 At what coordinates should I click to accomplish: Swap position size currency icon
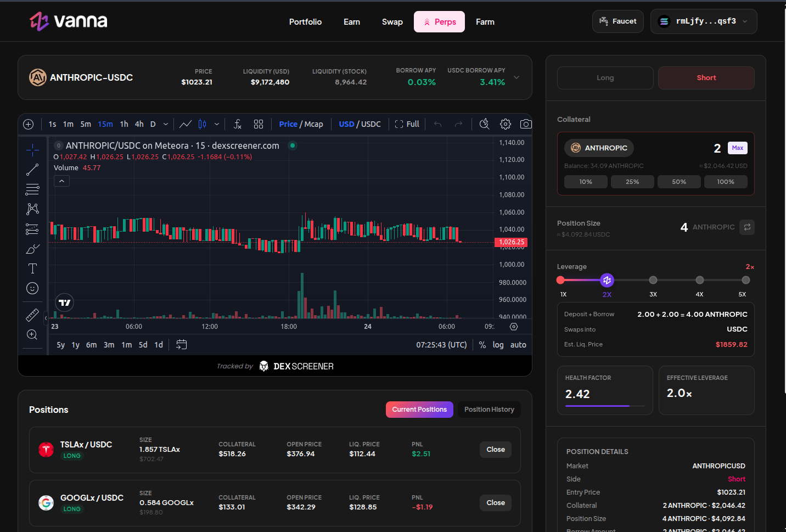point(747,227)
